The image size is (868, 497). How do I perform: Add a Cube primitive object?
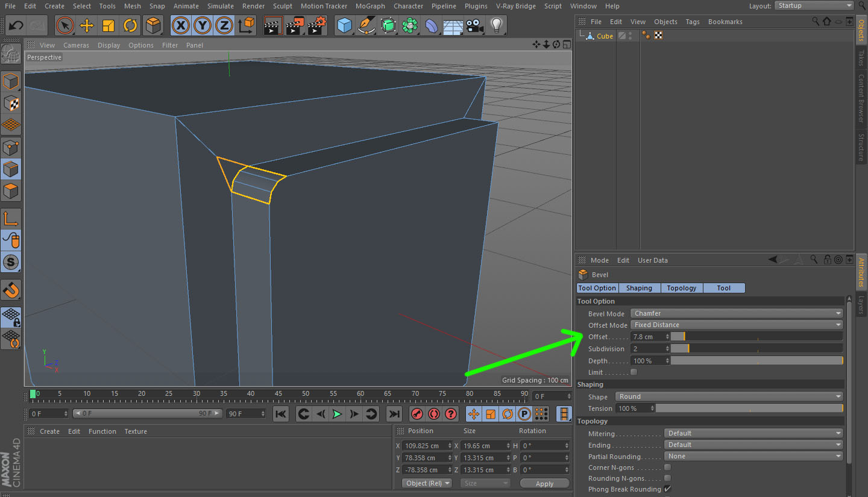click(x=344, y=26)
